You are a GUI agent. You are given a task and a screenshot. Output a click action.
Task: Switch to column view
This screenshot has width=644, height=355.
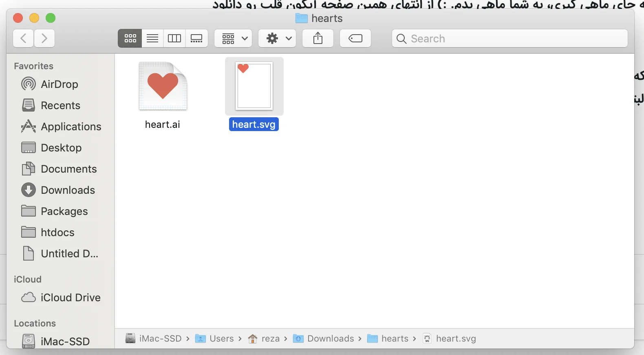coord(174,38)
